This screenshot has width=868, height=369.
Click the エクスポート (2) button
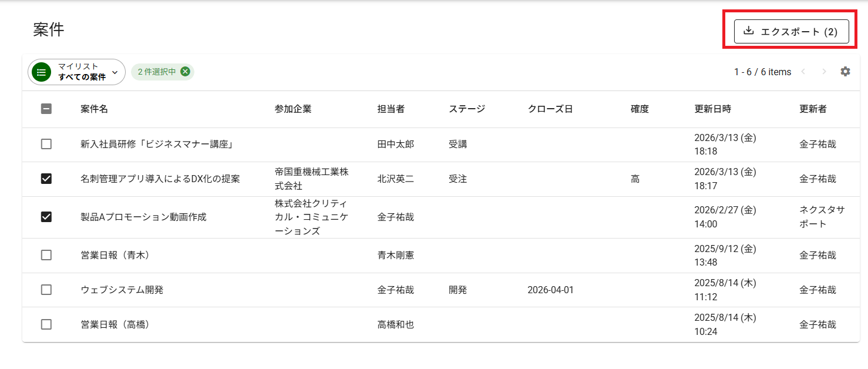tap(791, 32)
